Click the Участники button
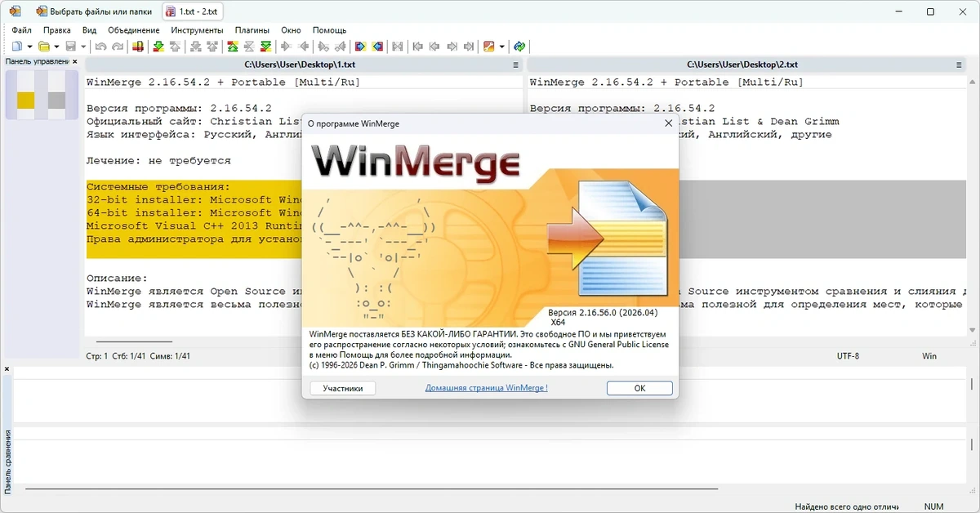The width and height of the screenshot is (980, 513). 343,388
